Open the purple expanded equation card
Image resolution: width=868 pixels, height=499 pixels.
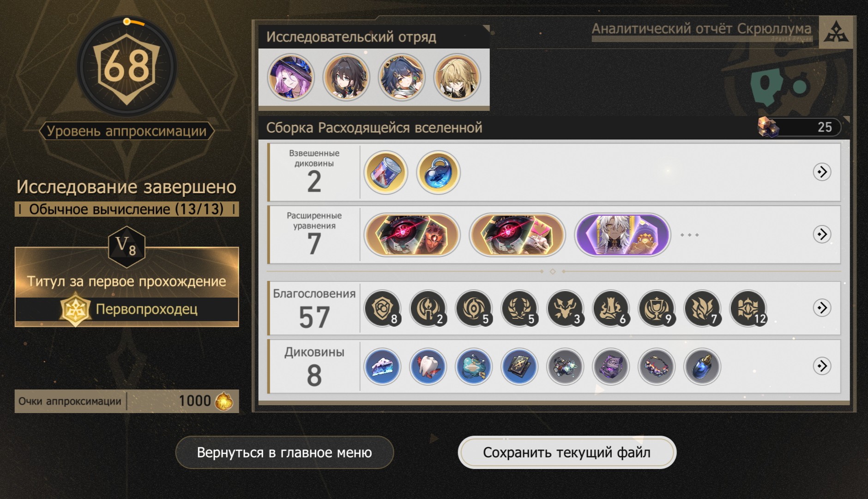click(622, 235)
